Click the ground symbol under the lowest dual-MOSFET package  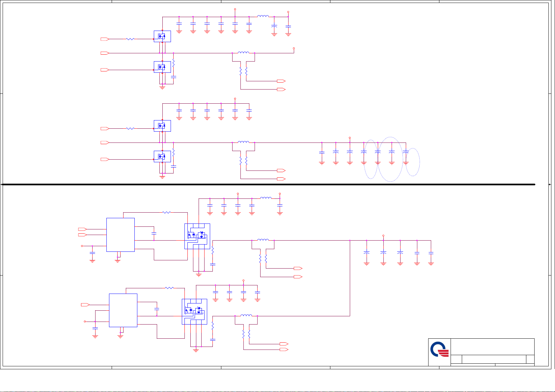pyautogui.click(x=196, y=350)
